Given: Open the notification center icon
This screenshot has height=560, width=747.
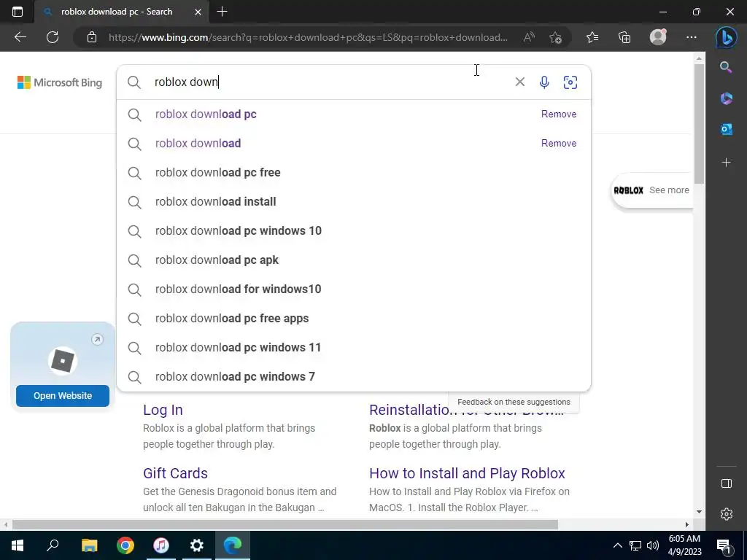Looking at the screenshot, I should point(724,545).
